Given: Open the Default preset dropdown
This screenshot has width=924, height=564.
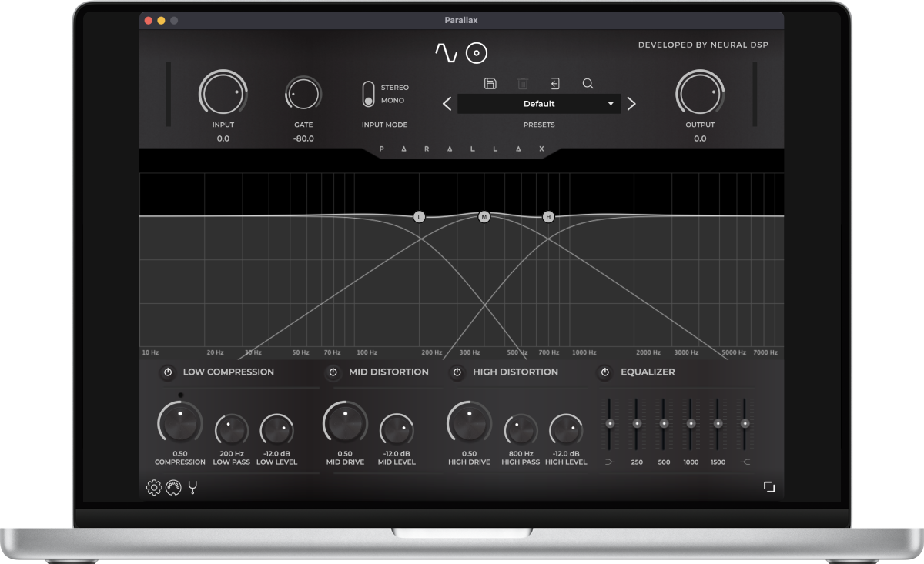Looking at the screenshot, I should coord(537,103).
